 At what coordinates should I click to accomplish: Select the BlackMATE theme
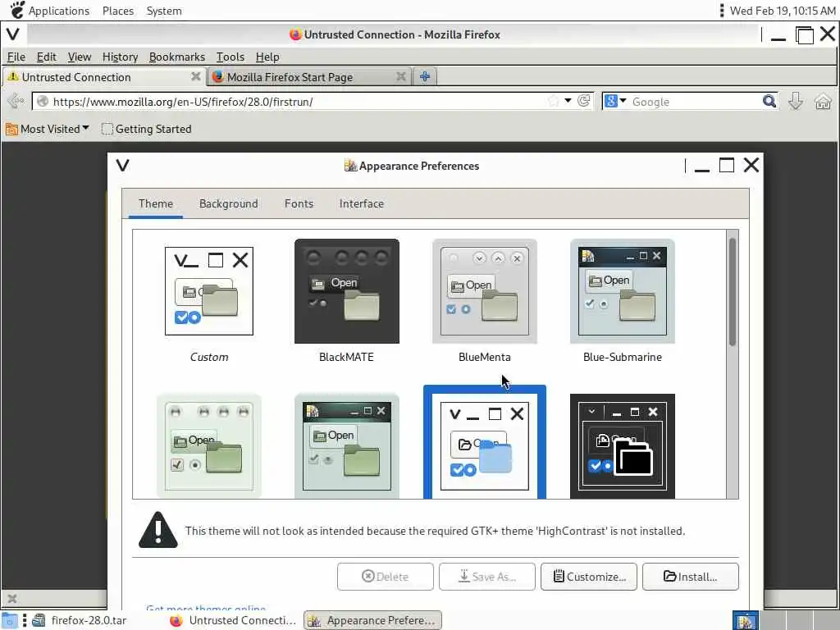pos(347,291)
